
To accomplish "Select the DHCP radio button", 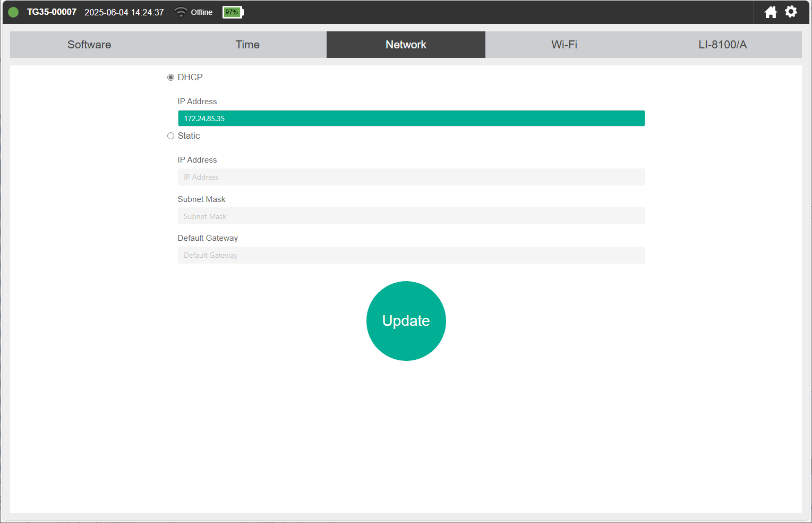I will click(x=170, y=78).
